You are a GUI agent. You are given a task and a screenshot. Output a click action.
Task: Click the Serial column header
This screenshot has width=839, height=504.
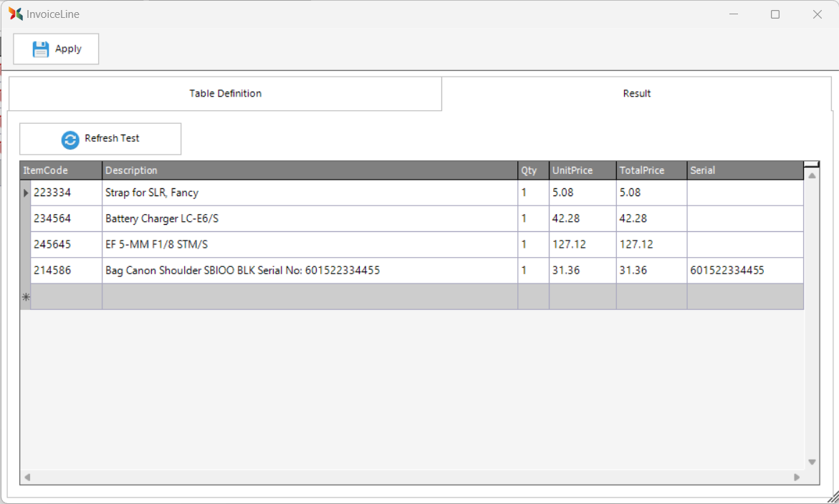tap(744, 170)
